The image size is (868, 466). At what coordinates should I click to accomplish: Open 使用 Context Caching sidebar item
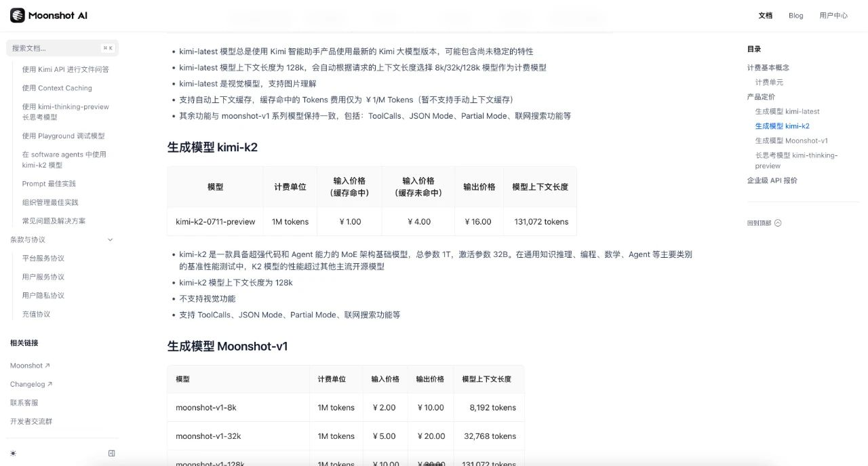coord(57,88)
